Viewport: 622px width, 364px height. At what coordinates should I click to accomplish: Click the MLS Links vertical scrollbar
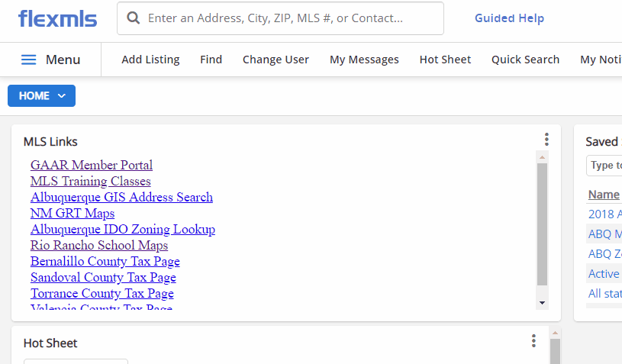(x=543, y=224)
